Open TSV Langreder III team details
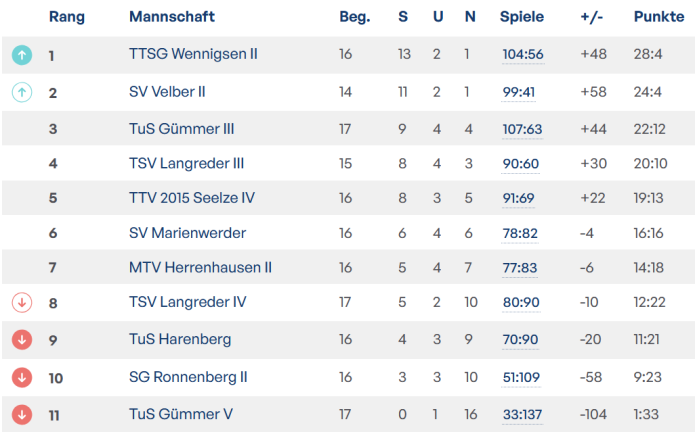Viewport: 695px width, 432px height. 186,164
